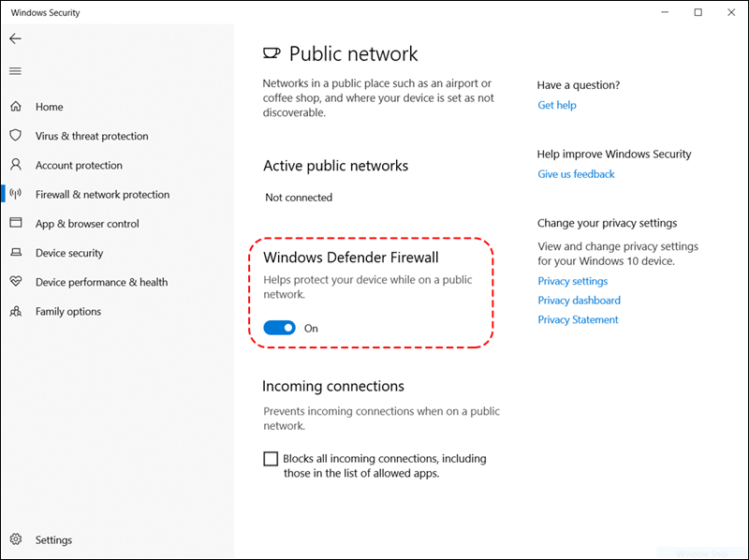
Task: Turn off the Windows Defender Firewall toggle
Action: coord(279,328)
